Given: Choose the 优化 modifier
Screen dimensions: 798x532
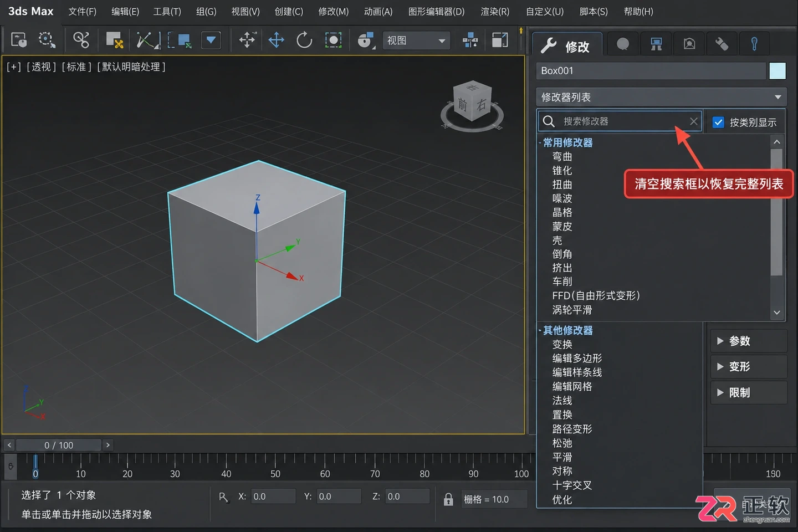Looking at the screenshot, I should tap(562, 500).
